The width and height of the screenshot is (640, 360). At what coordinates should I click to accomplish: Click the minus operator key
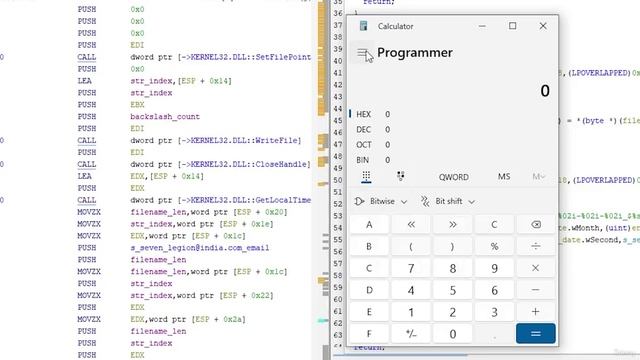(x=536, y=290)
